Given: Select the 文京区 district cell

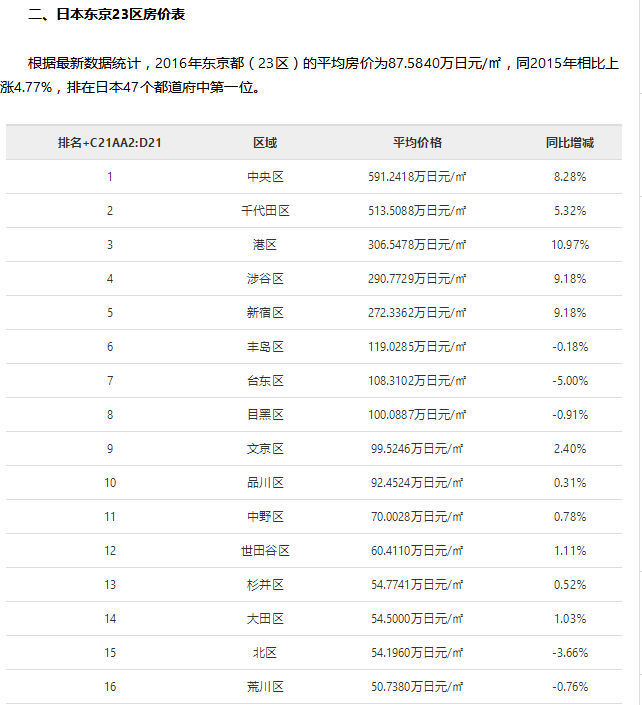Looking at the screenshot, I should [x=265, y=449].
